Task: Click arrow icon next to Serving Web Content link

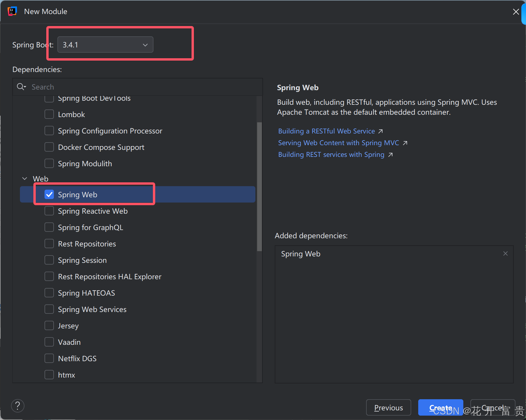Action: pos(405,143)
